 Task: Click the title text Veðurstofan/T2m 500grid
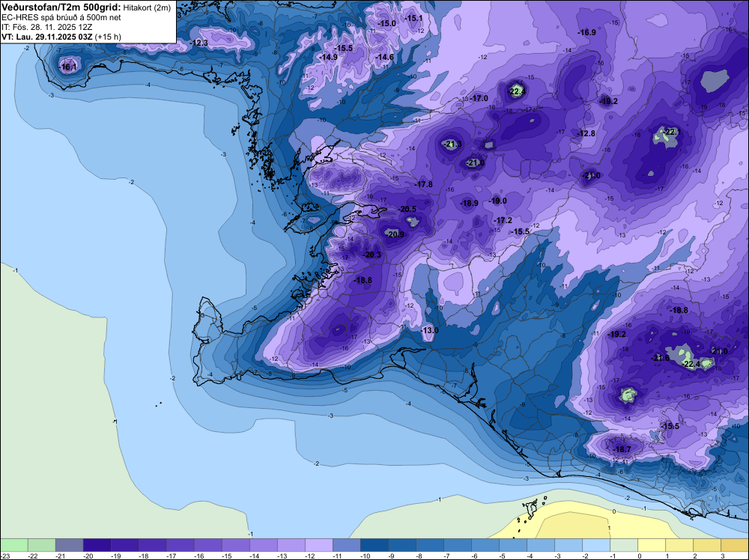point(61,7)
